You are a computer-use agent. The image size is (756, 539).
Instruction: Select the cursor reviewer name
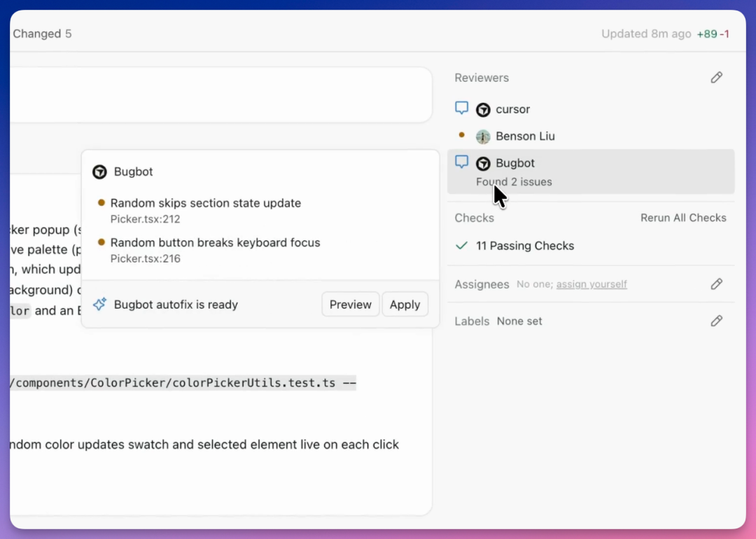(512, 109)
